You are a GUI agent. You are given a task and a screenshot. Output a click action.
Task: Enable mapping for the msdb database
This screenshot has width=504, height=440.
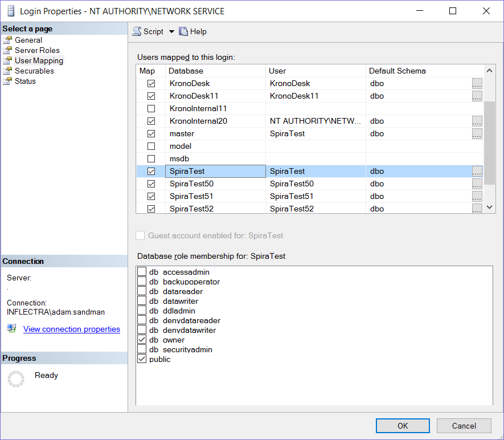151,158
